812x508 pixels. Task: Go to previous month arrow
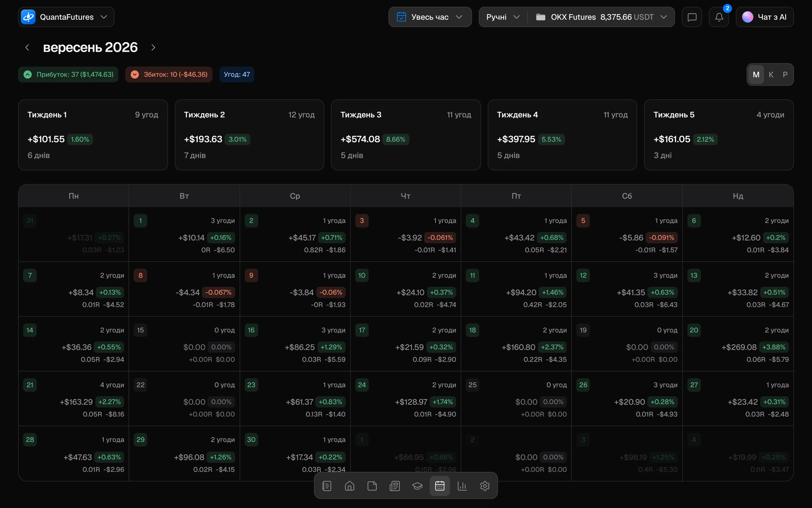[x=27, y=47]
